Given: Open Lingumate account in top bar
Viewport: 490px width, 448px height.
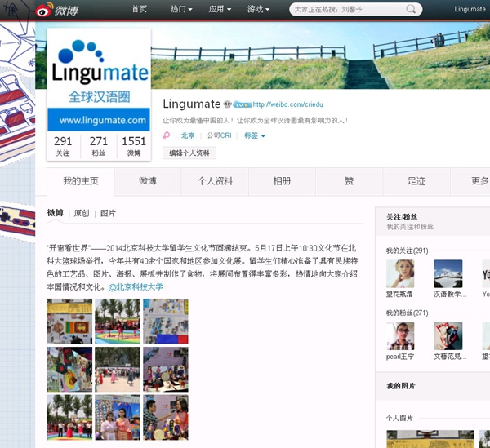Looking at the screenshot, I should pos(470,9).
